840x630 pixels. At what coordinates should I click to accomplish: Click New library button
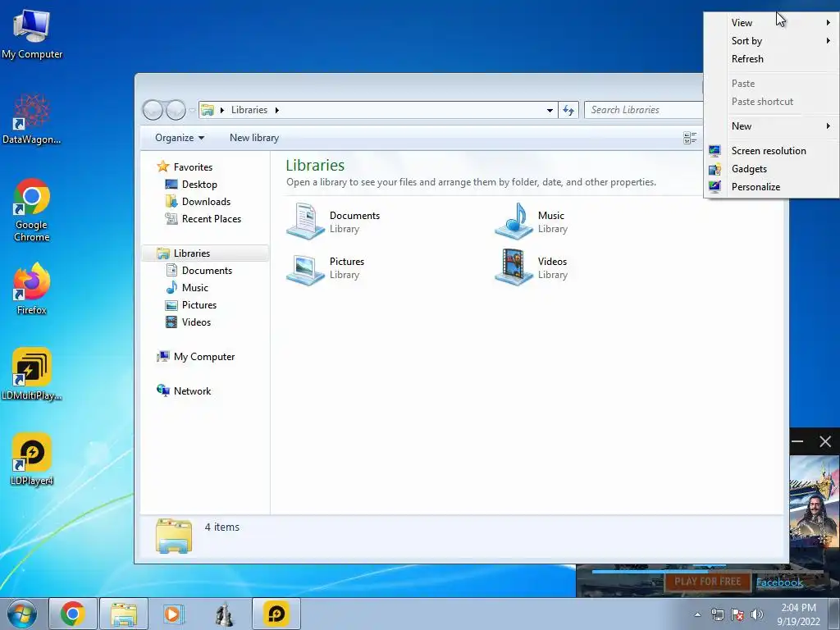tap(254, 138)
